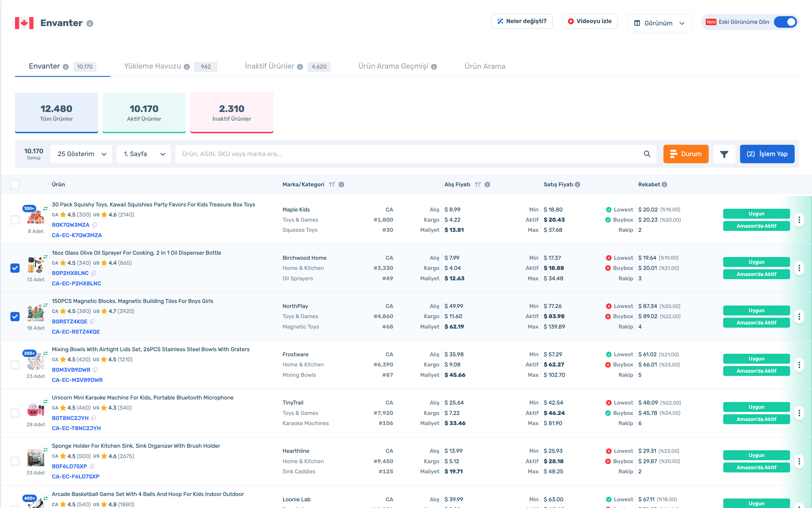Select the Aktif Ürünler 10.170 card
Image resolution: width=812 pixels, height=508 pixels.
pos(144,113)
